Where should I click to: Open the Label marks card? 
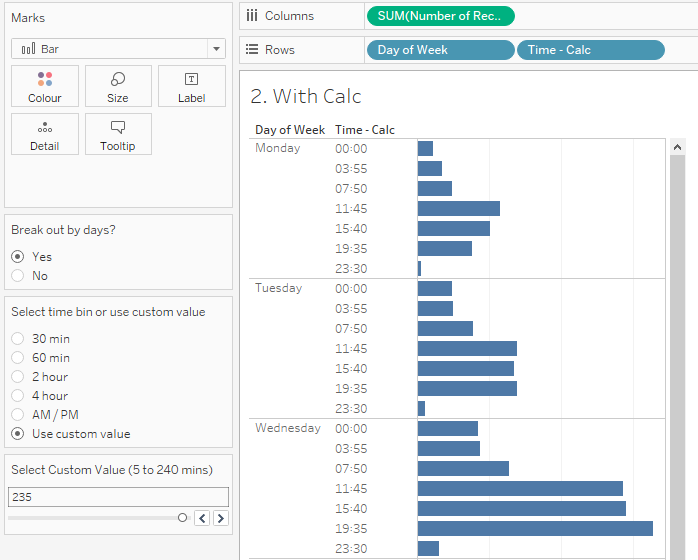[x=191, y=86]
